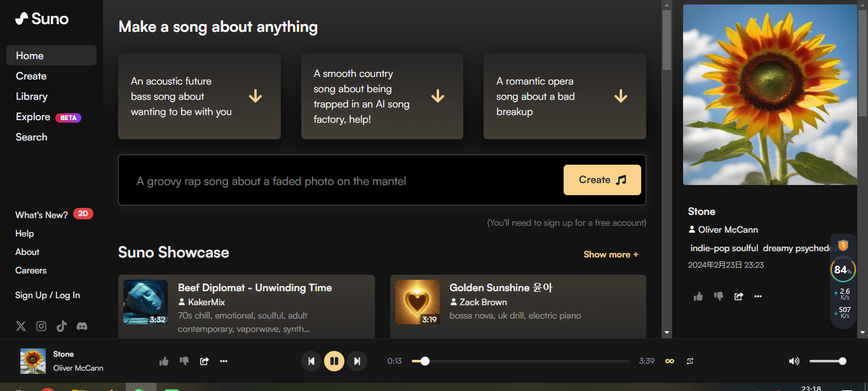
Task: Click the yellow Create button beside the prompt
Action: (602, 180)
